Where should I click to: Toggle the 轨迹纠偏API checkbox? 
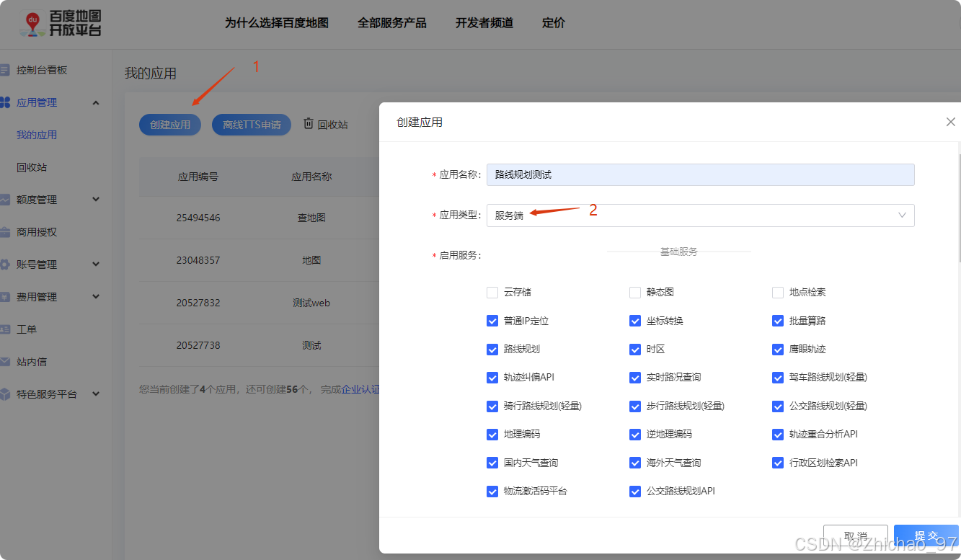point(492,378)
